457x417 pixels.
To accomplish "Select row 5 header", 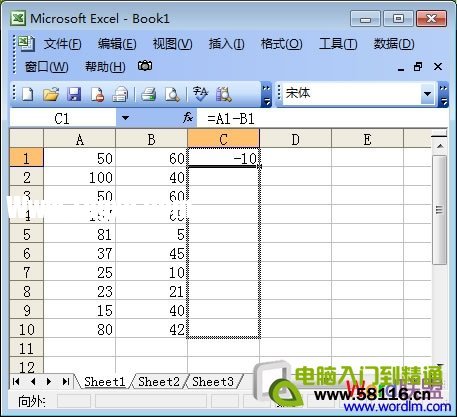I will click(27, 234).
